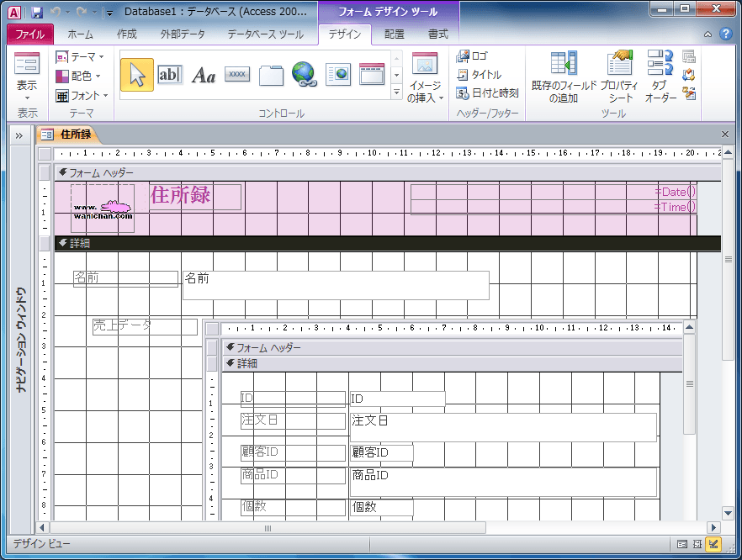Select the main フォーム ヘッダー section bar
Viewport: 742px width, 560px height.
point(387,173)
